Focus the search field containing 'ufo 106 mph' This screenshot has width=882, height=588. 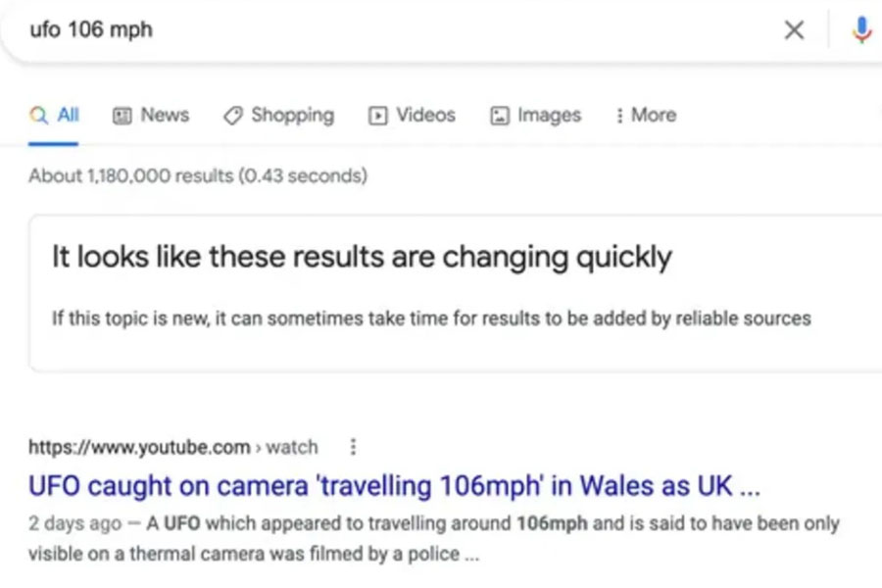(x=394, y=29)
